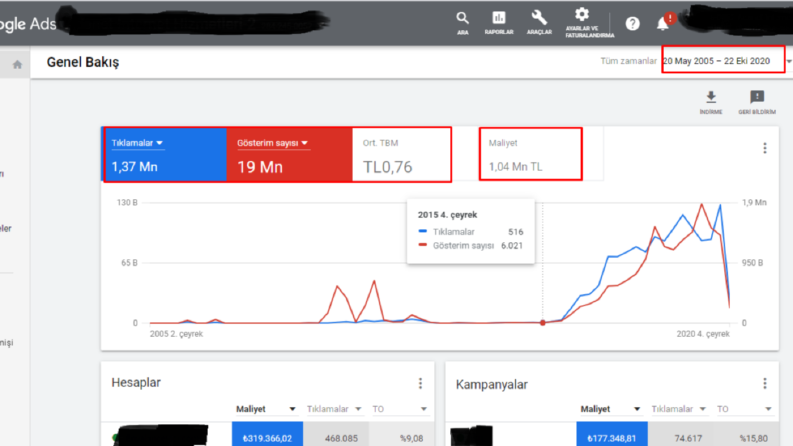Viewport: 793px width, 446px height.
Task: Go to the home icon in sidebar
Action: tap(17, 65)
